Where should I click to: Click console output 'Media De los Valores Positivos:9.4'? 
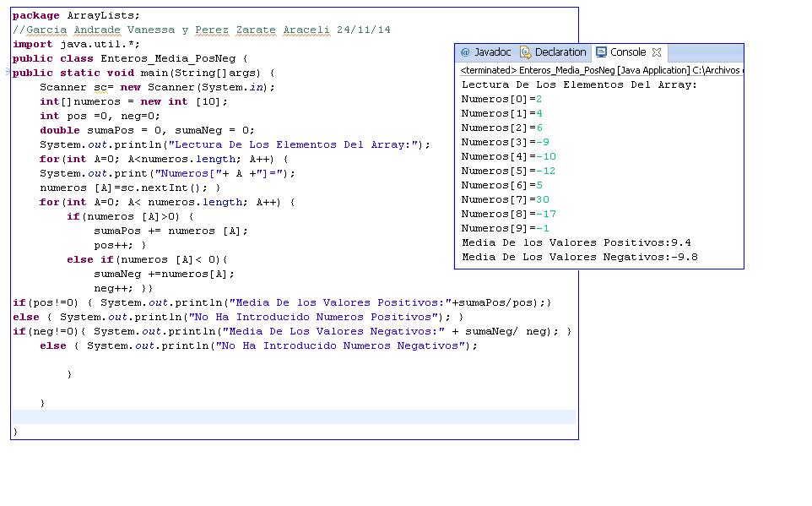577,242
